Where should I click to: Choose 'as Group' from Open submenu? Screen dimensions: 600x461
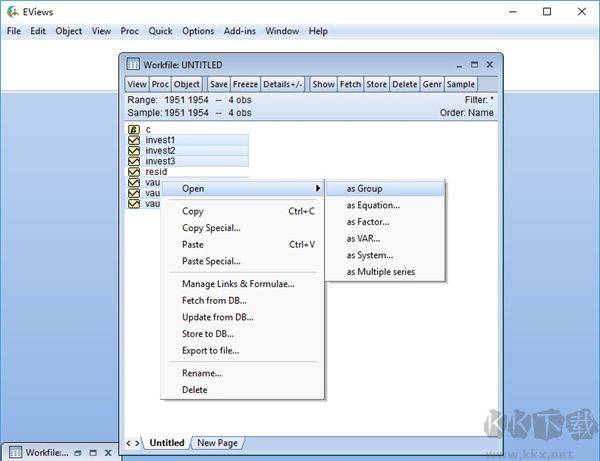click(364, 188)
